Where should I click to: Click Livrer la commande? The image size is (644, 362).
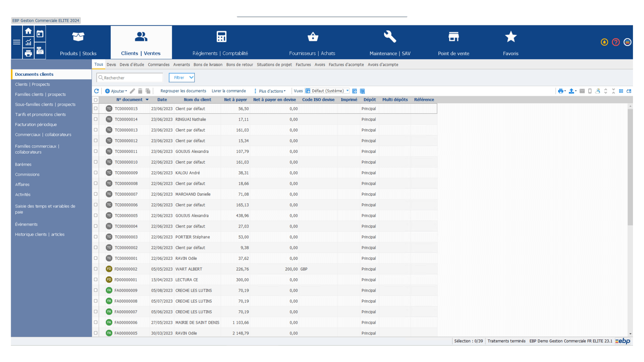[228, 91]
